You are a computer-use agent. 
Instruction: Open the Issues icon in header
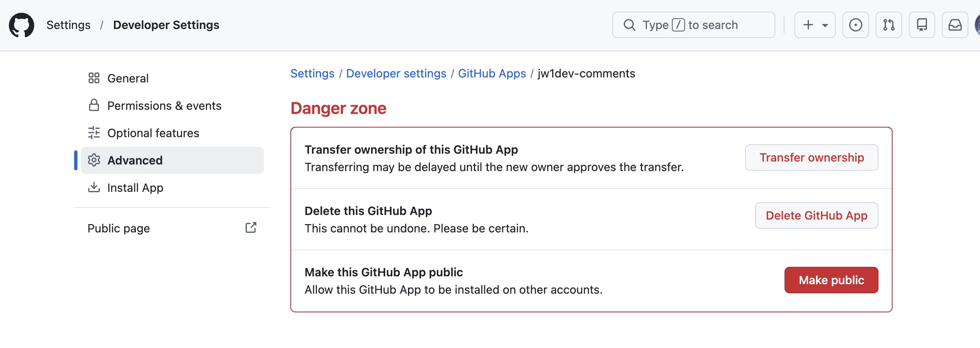(x=855, y=25)
